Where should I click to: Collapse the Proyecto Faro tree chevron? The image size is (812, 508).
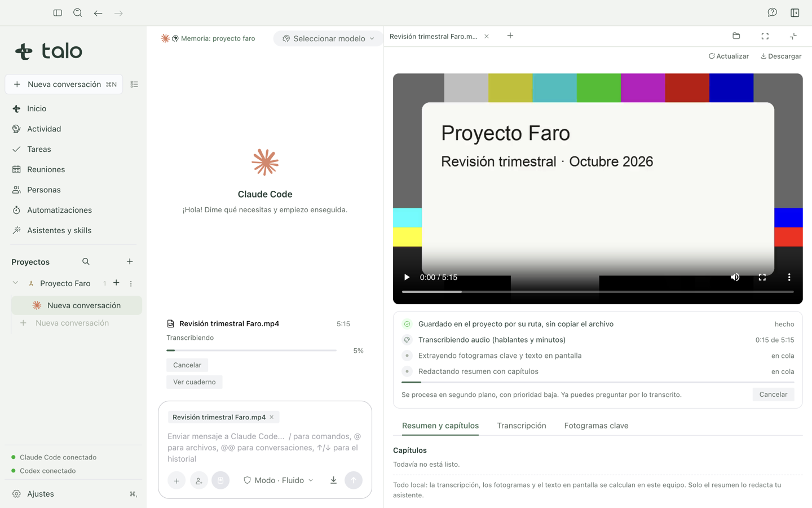click(x=15, y=283)
